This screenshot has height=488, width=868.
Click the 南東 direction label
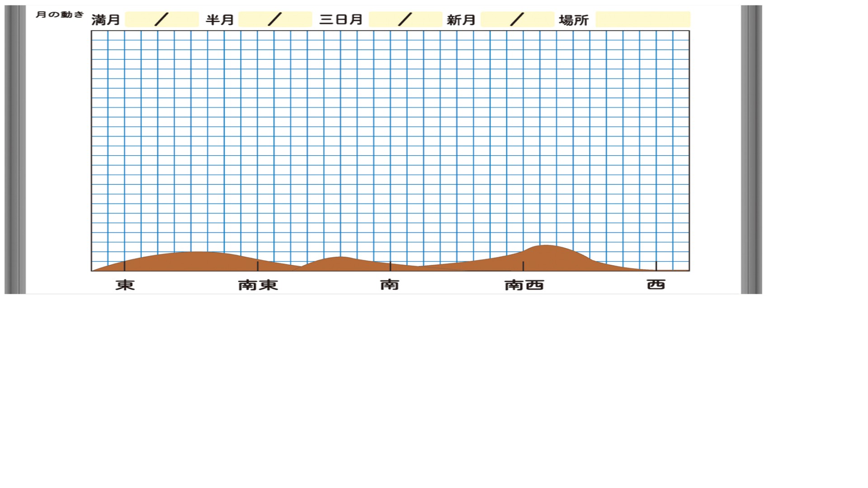[258, 285]
